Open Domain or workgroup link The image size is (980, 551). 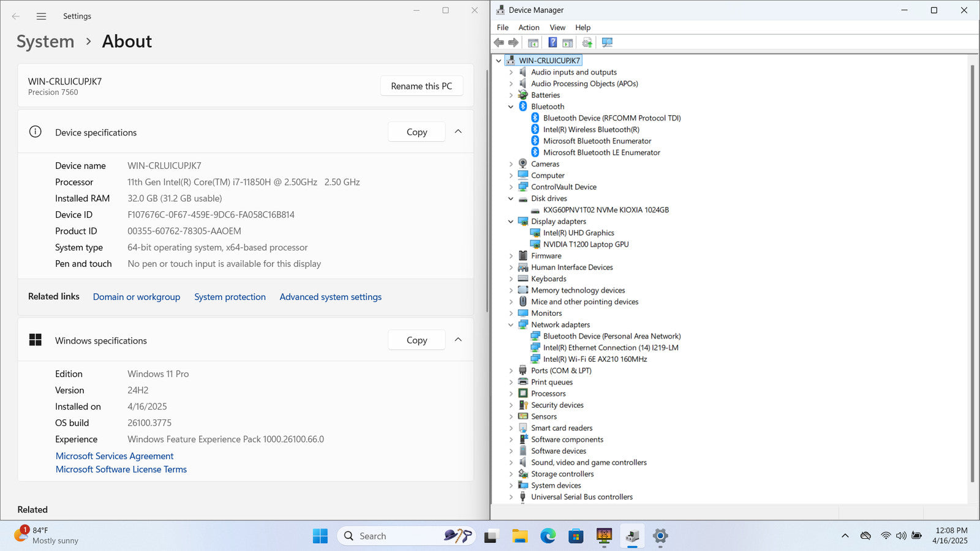click(x=137, y=297)
